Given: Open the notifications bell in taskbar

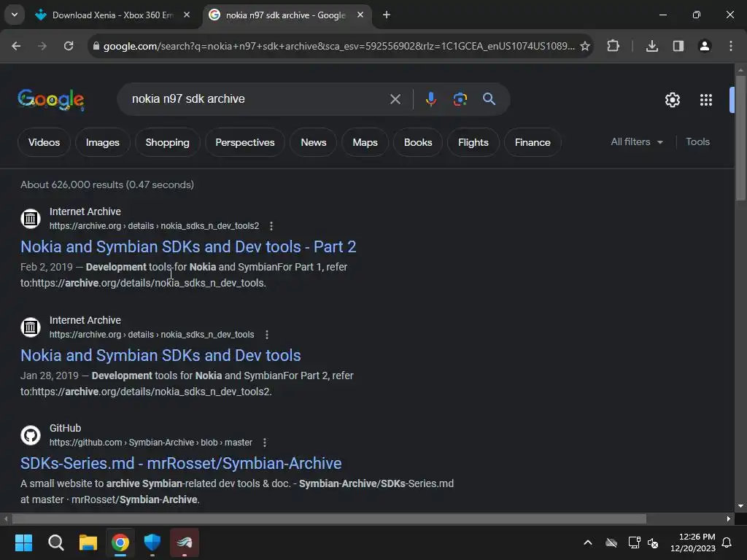Looking at the screenshot, I should [x=727, y=542].
